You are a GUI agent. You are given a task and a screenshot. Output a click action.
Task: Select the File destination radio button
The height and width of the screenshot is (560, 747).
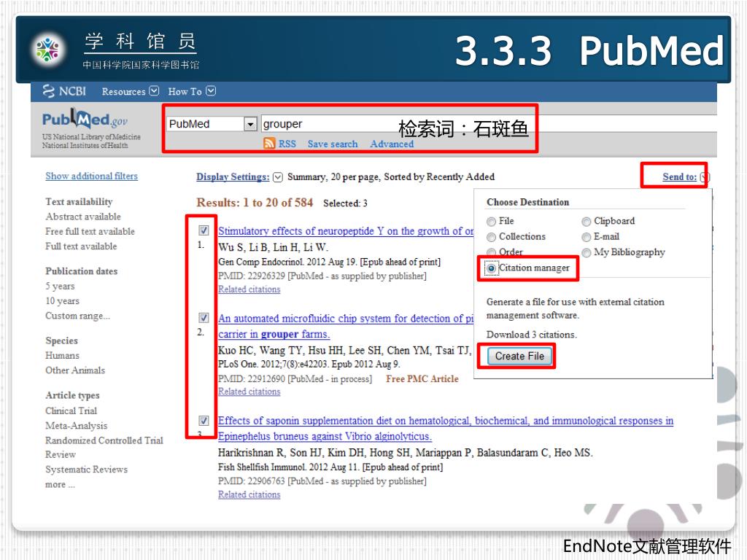point(491,222)
